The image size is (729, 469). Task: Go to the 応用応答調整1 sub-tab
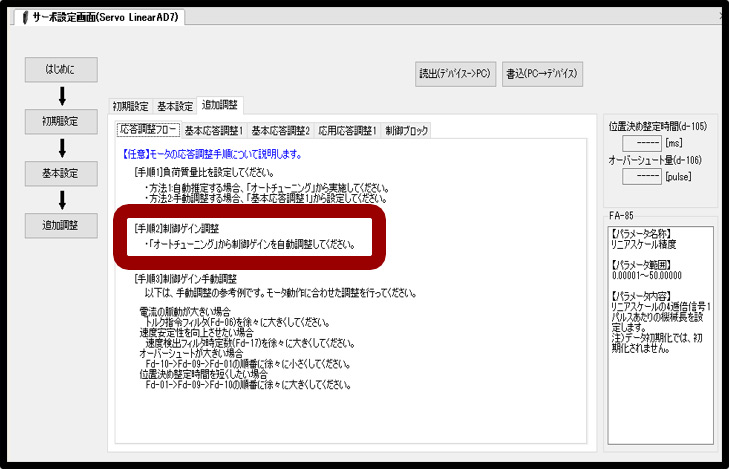point(347,130)
